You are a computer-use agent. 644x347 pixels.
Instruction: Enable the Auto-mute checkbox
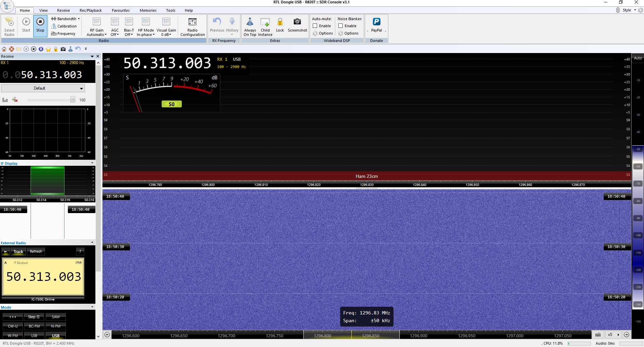point(315,26)
